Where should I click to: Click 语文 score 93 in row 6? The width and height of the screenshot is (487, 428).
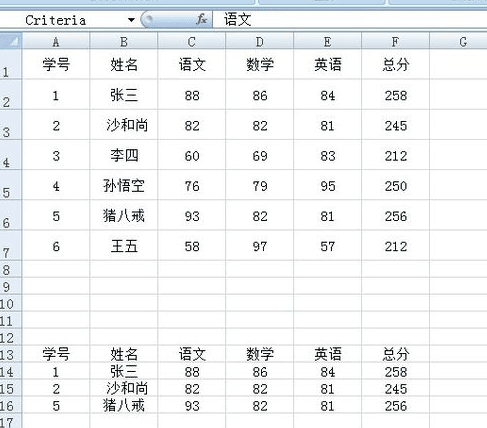point(192,216)
